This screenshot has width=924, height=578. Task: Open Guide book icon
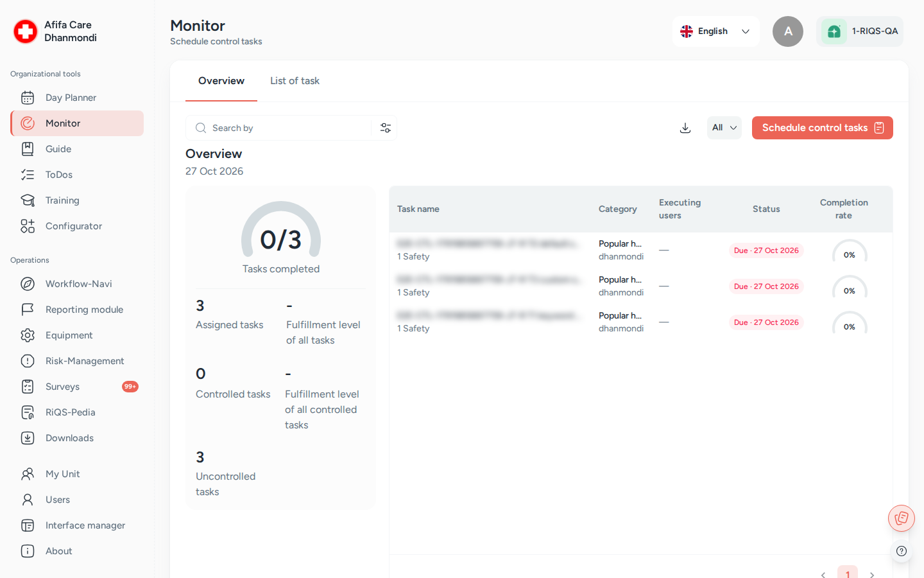click(28, 149)
